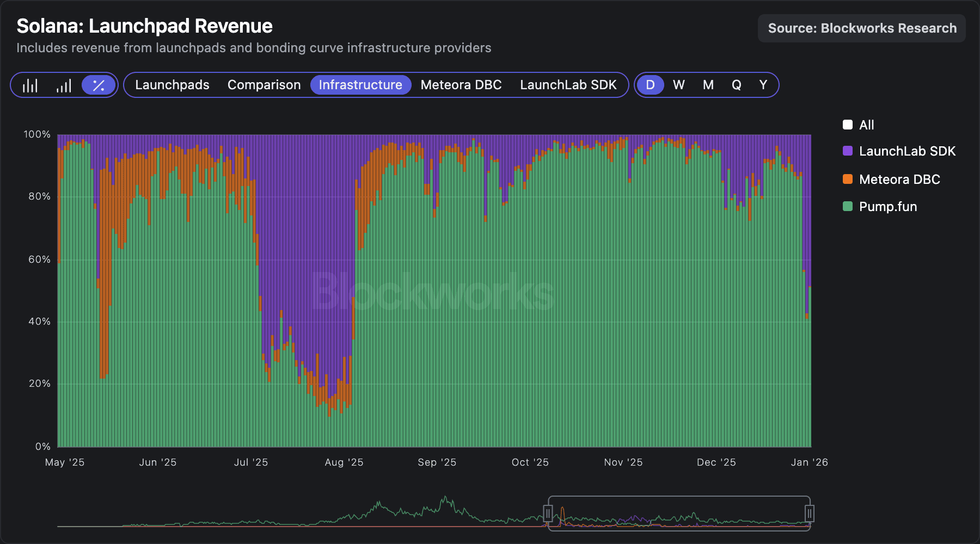Open the Launchpads tab
Image resolution: width=980 pixels, height=544 pixels.
172,85
